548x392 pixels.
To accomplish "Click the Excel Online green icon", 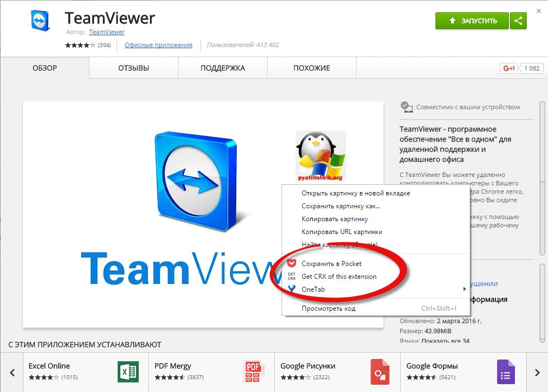I will 128,372.
